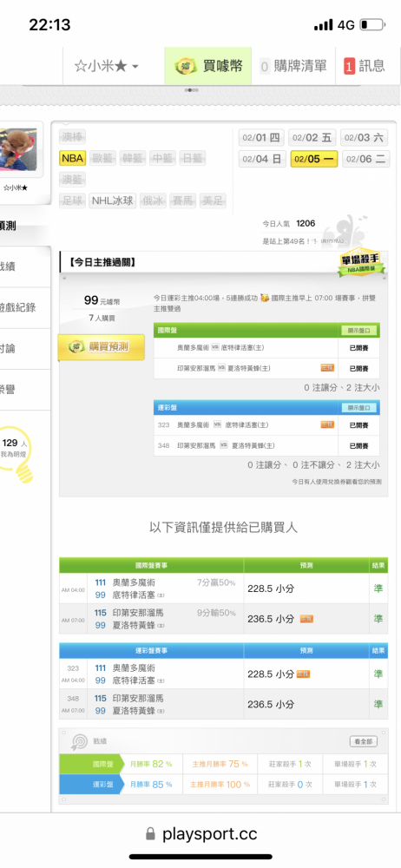The image size is (401, 868).
Task: Click the lock icon in address bar
Action: click(150, 833)
